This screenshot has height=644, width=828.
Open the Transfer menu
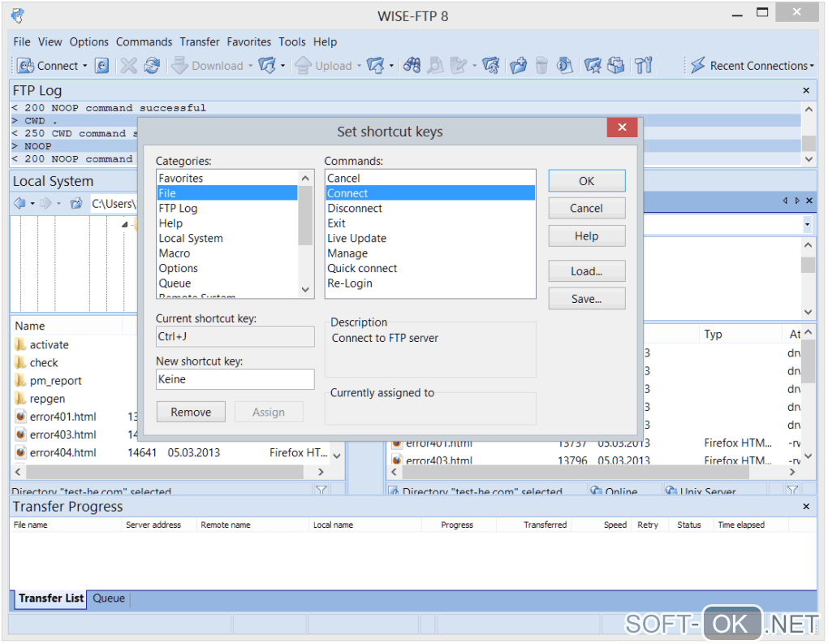[x=200, y=41]
